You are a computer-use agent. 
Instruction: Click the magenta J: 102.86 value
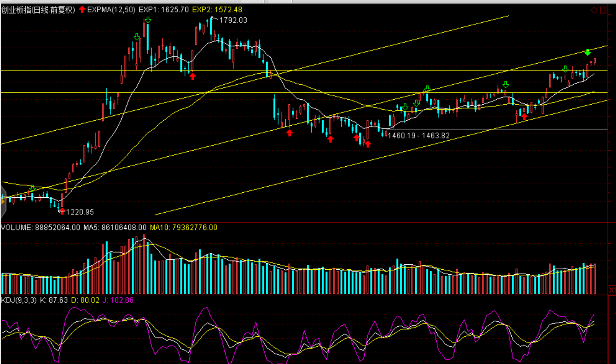point(118,300)
